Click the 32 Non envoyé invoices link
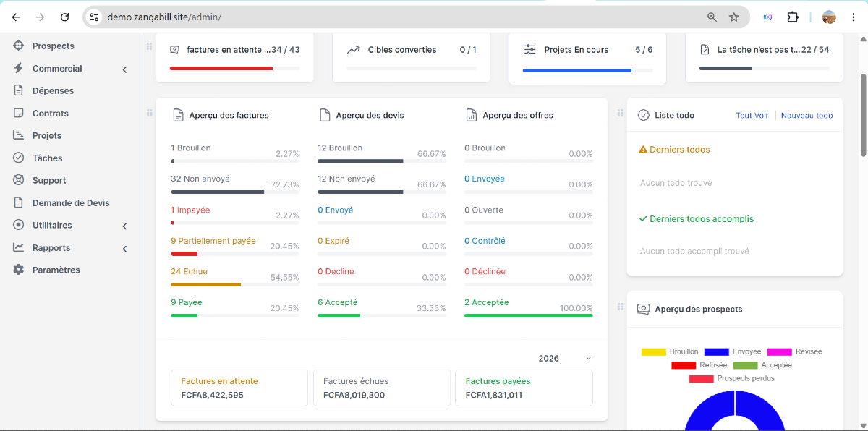This screenshot has height=431, width=868. click(200, 179)
